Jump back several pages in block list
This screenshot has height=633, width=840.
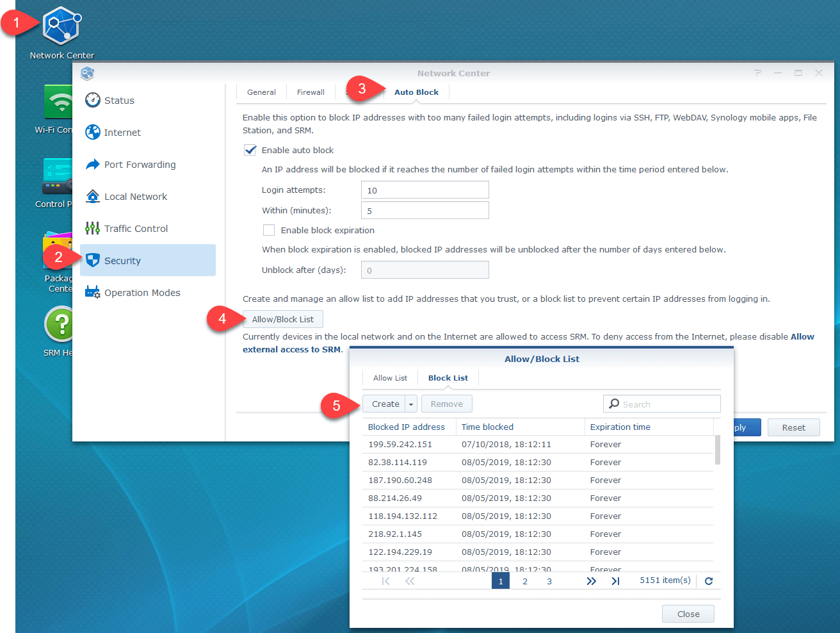[x=410, y=581]
